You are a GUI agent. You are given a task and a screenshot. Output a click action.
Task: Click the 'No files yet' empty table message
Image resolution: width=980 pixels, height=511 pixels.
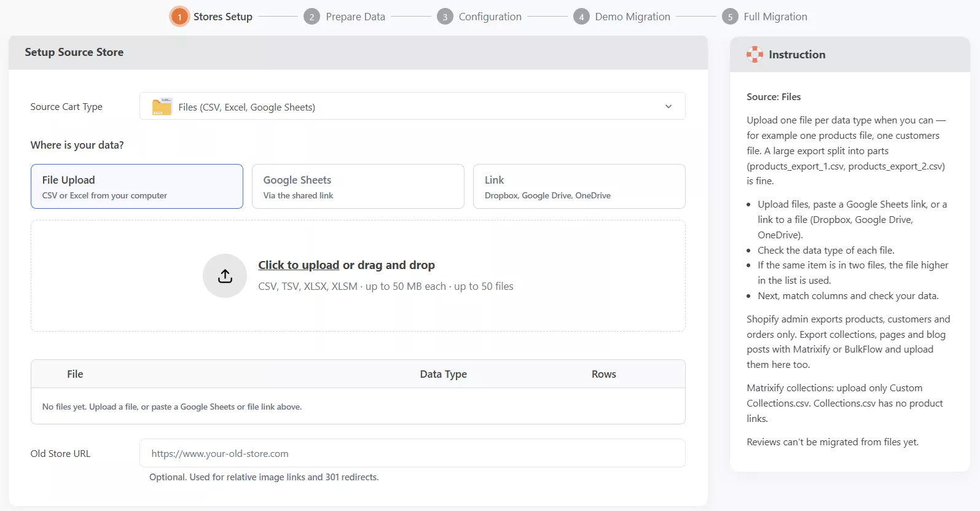coord(172,407)
